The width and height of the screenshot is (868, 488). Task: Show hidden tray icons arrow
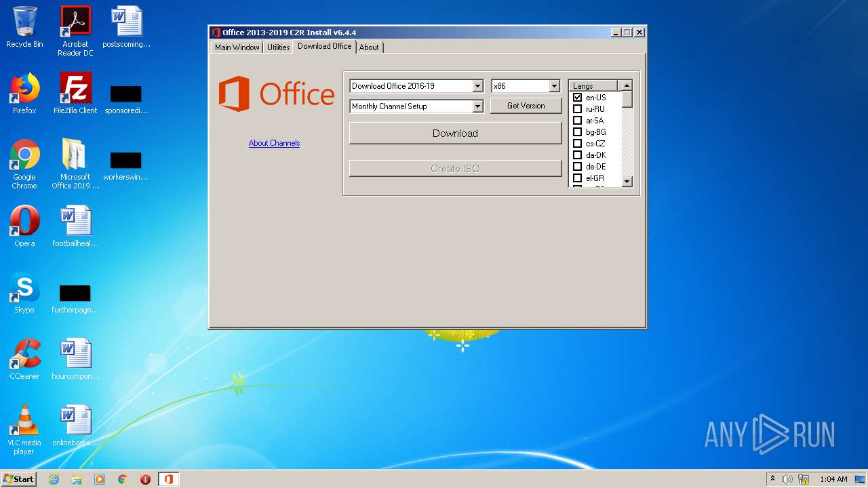point(772,479)
